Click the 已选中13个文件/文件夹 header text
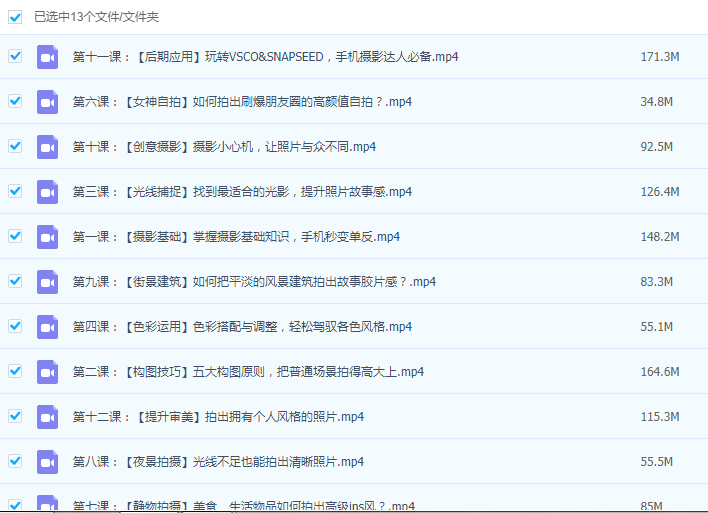The width and height of the screenshot is (708, 513). click(96, 17)
